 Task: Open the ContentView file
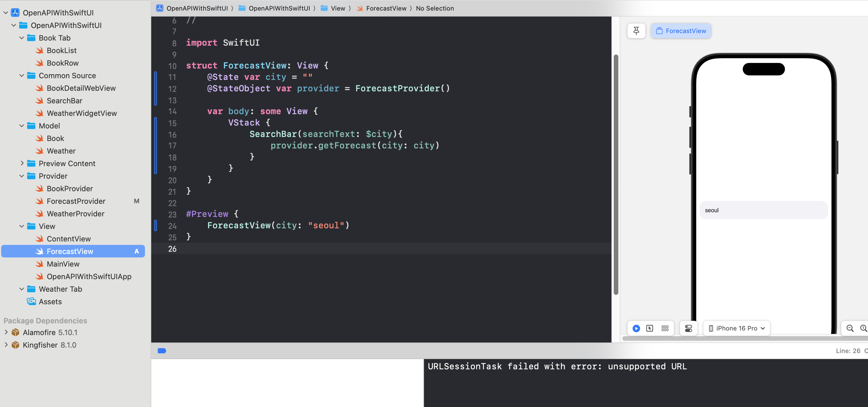(68, 239)
